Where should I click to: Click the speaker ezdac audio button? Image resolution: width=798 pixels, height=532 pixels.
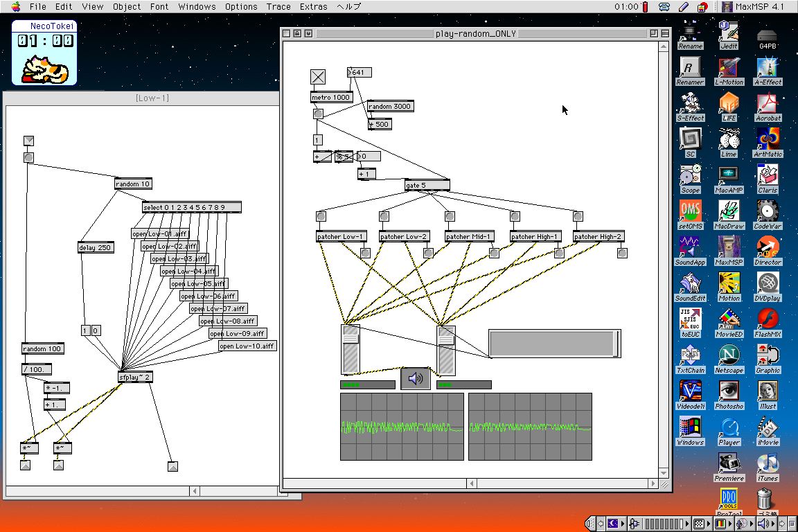point(416,378)
